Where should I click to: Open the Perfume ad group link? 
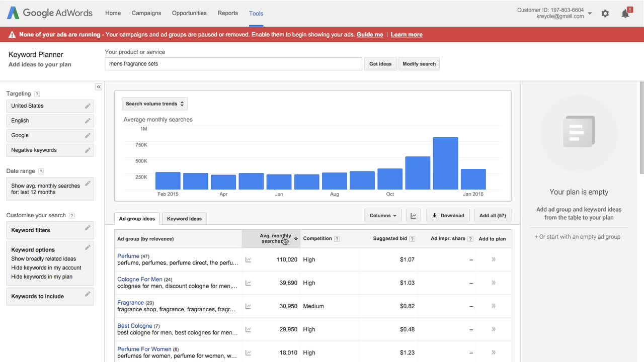tap(128, 256)
